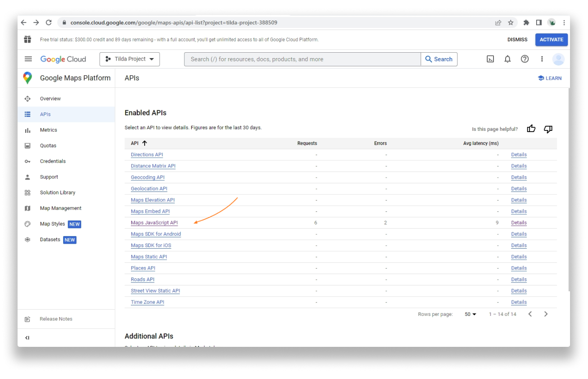Dismiss the free trial banner
Screen dimensions: 588x379
pos(517,40)
